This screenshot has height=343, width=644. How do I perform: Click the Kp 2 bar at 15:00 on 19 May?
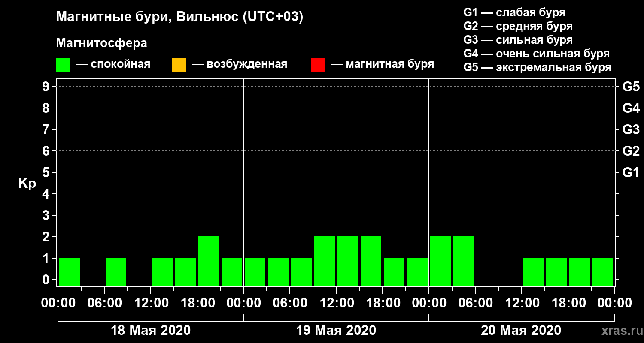pos(371,261)
